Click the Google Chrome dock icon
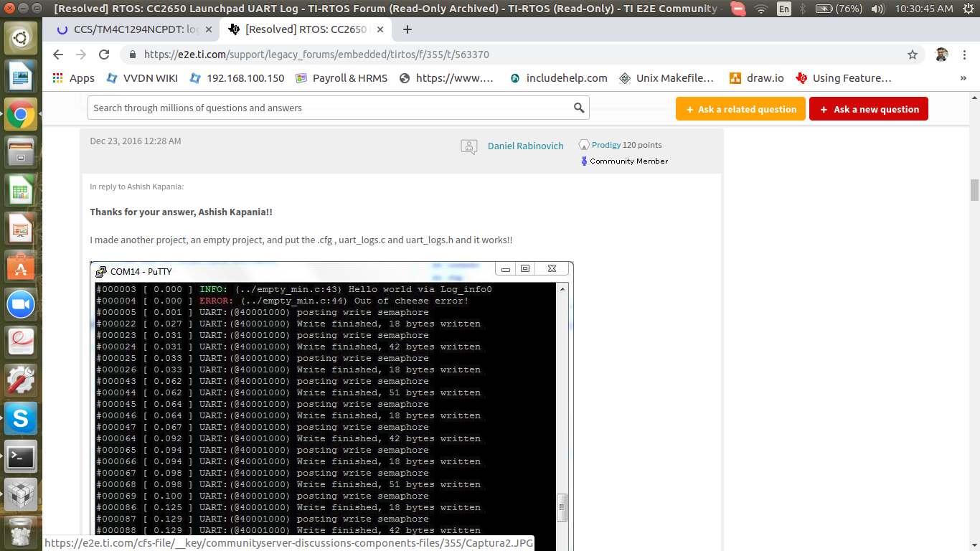The height and width of the screenshot is (551, 980). click(x=21, y=114)
